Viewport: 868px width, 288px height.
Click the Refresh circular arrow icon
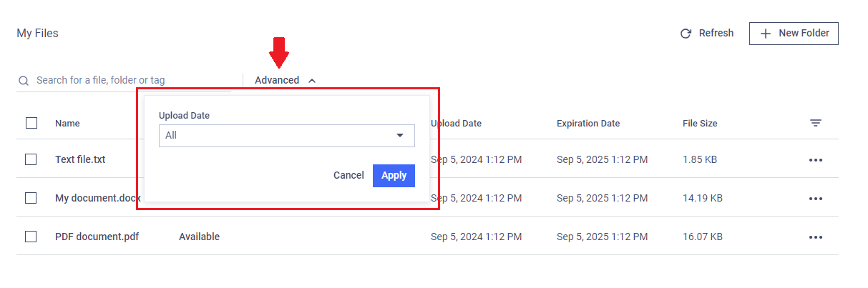pyautogui.click(x=686, y=34)
